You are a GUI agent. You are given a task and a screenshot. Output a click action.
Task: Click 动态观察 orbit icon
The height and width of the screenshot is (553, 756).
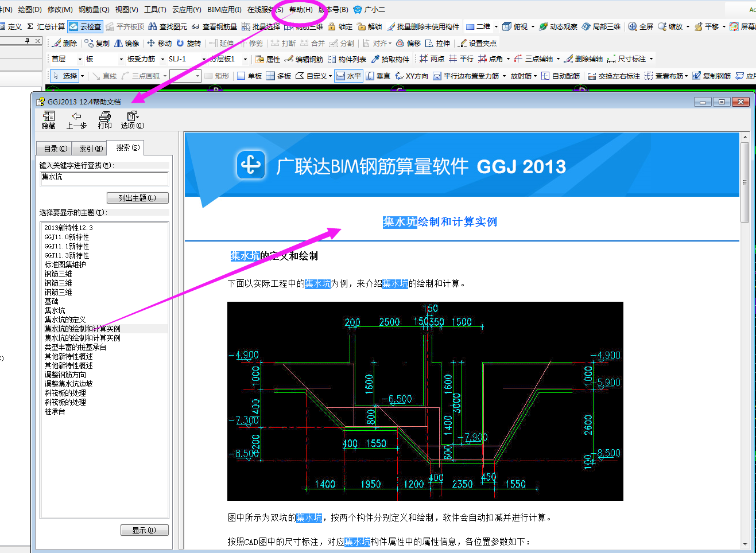(x=543, y=26)
